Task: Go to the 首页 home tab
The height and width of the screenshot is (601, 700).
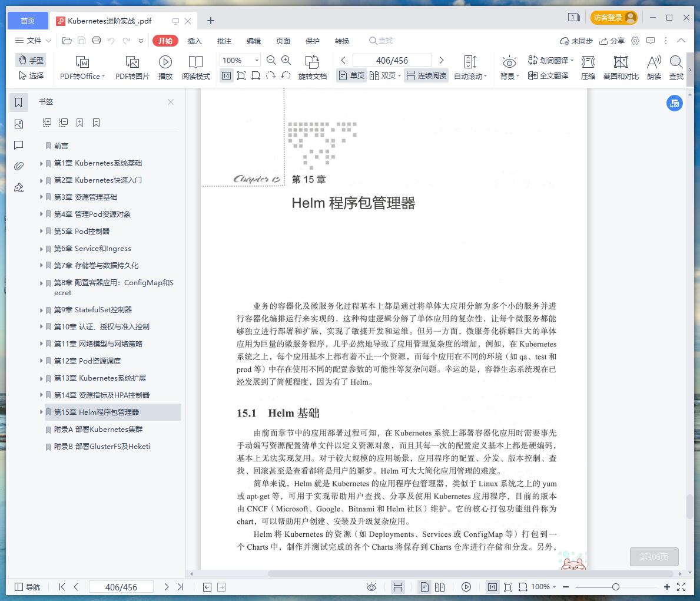Action: [28, 21]
